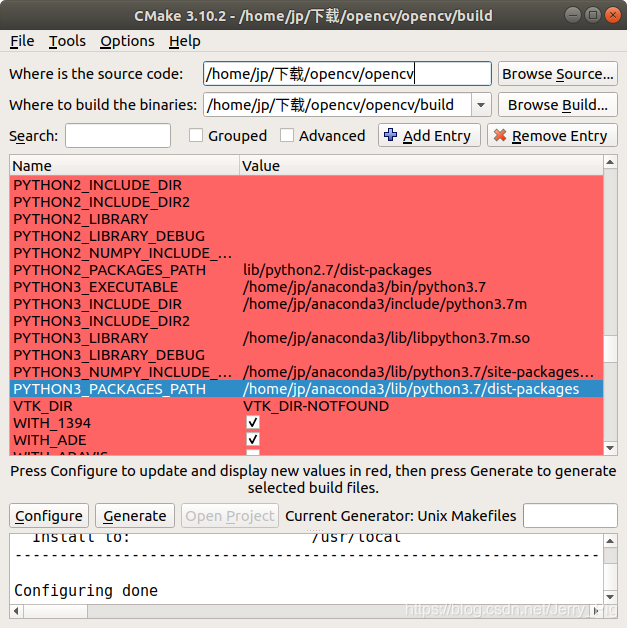This screenshot has width=627, height=628.
Task: Enable the Grouped checkbox
Action: click(x=195, y=135)
